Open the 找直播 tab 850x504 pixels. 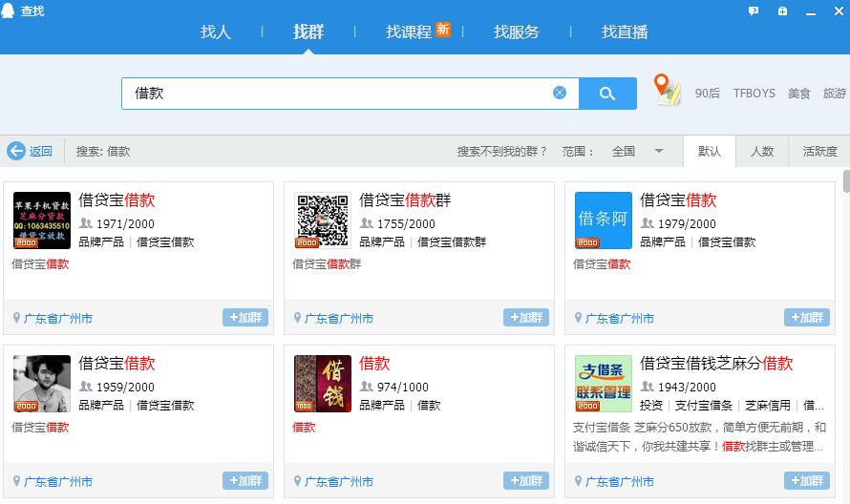625,31
